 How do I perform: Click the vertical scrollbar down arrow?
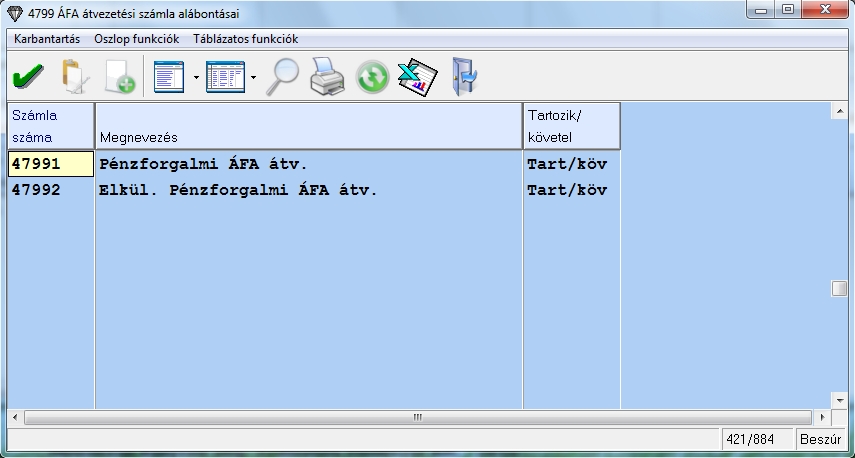840,400
